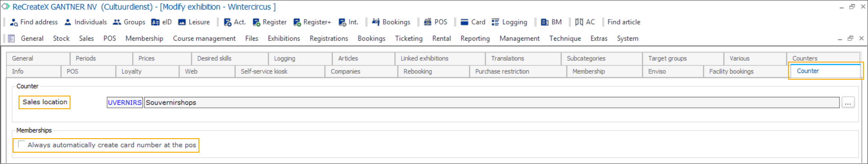Open the Management menu
The width and height of the screenshot is (868, 164).
click(519, 39)
